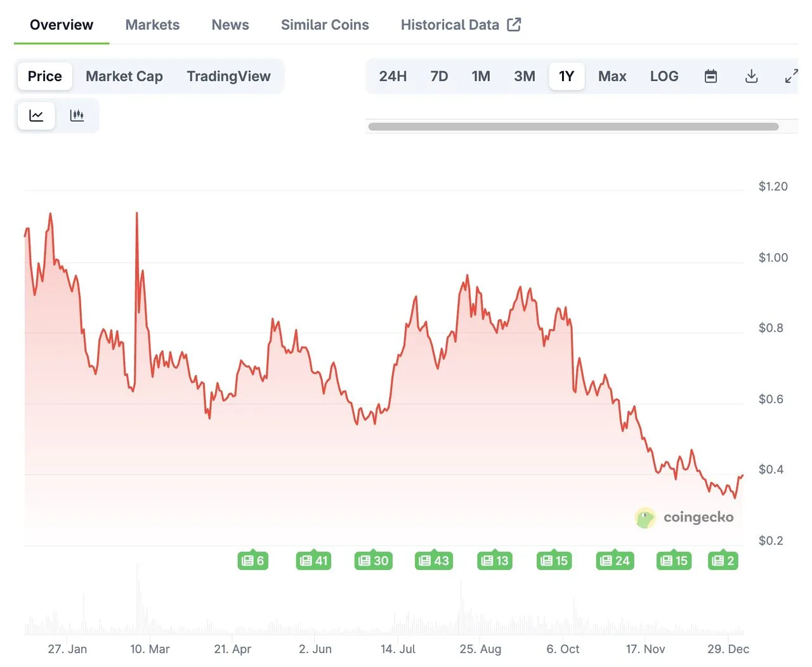Expand chart to fullscreen
This screenshot has width=812, height=667.
pyautogui.click(x=790, y=76)
